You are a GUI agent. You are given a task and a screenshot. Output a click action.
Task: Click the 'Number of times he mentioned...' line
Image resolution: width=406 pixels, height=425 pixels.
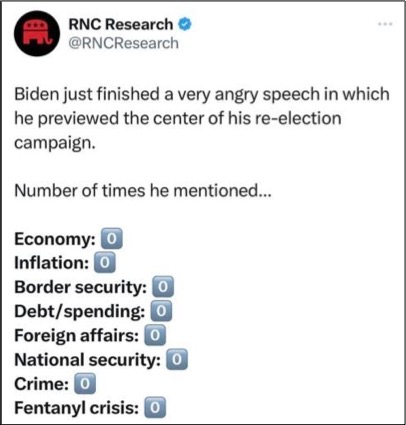pos(143,191)
